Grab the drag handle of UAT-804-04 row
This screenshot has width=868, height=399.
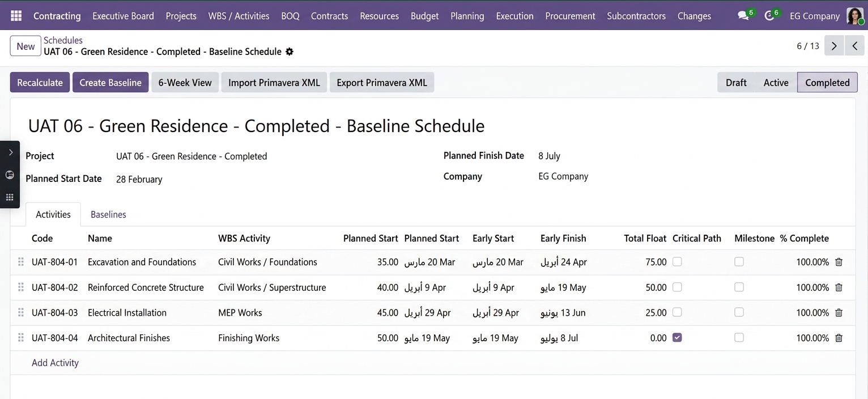point(21,338)
